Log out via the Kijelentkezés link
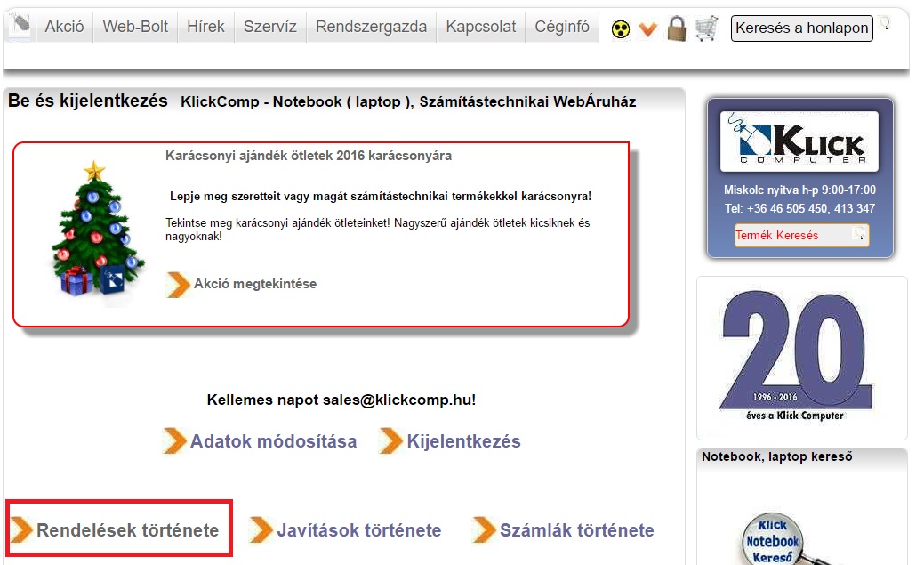The width and height of the screenshot is (924, 565). [463, 441]
